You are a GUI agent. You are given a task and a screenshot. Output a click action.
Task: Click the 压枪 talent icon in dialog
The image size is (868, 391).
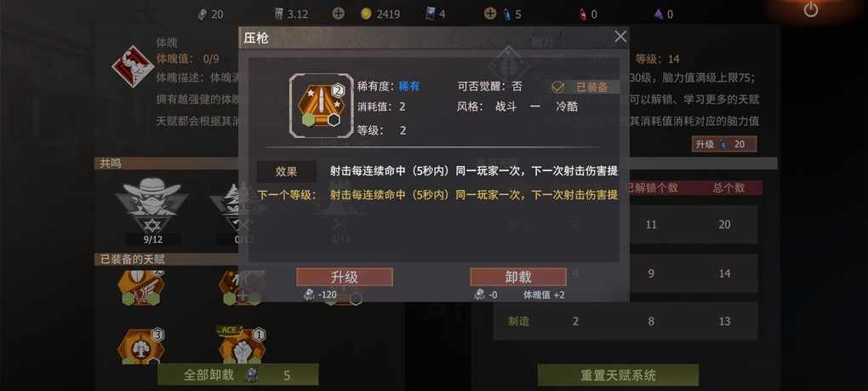click(321, 106)
